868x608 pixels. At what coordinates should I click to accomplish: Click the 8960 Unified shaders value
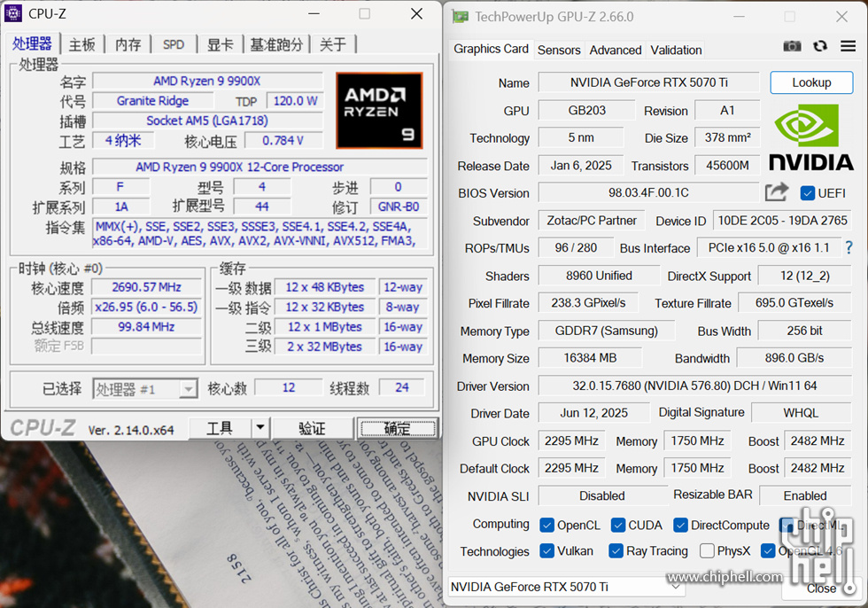(599, 276)
